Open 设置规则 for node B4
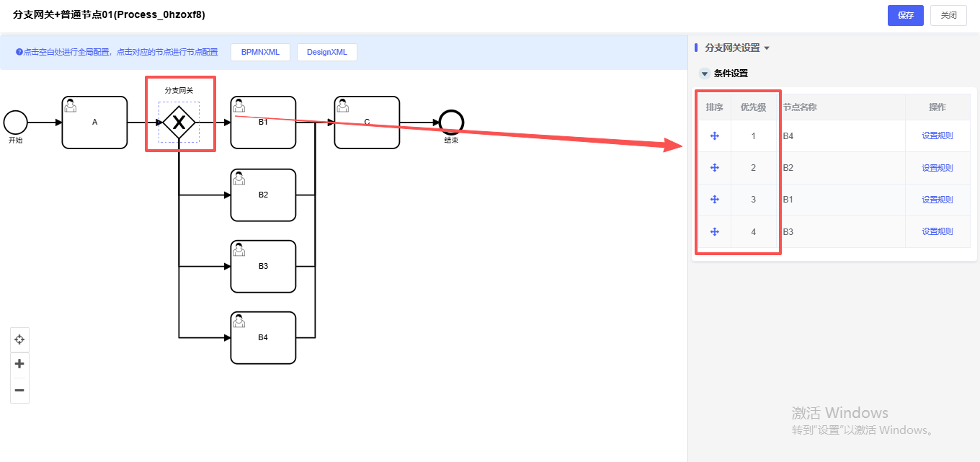Image resolution: width=980 pixels, height=462 pixels. 937,136
